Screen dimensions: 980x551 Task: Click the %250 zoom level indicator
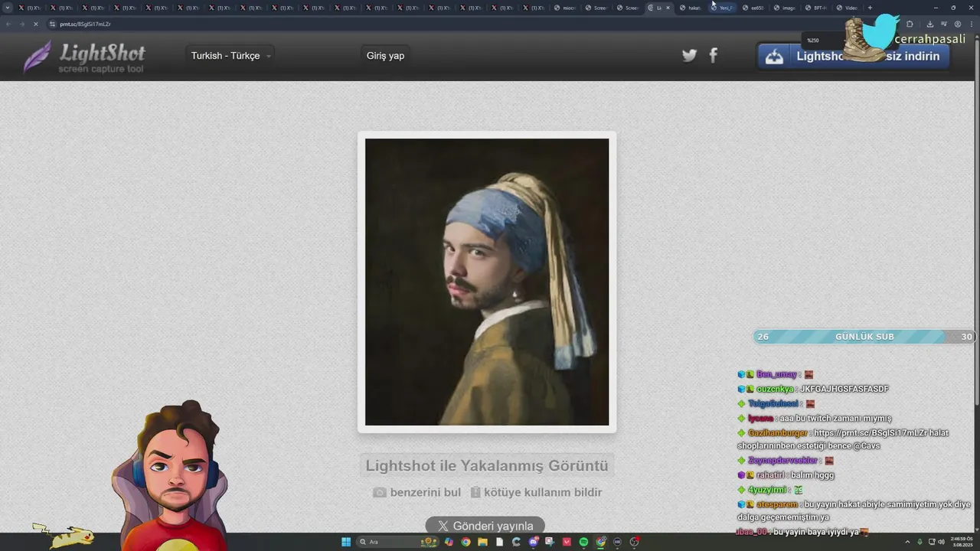click(x=813, y=41)
